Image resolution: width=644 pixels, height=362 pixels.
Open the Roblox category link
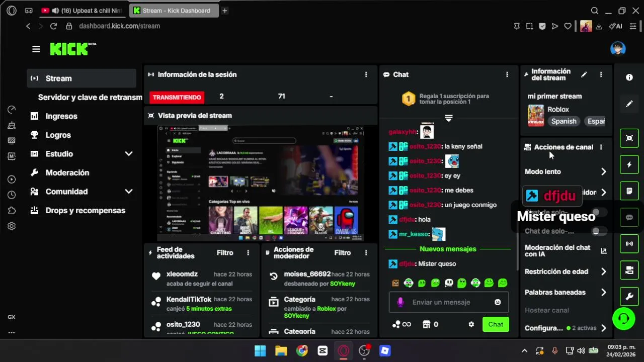click(558, 110)
